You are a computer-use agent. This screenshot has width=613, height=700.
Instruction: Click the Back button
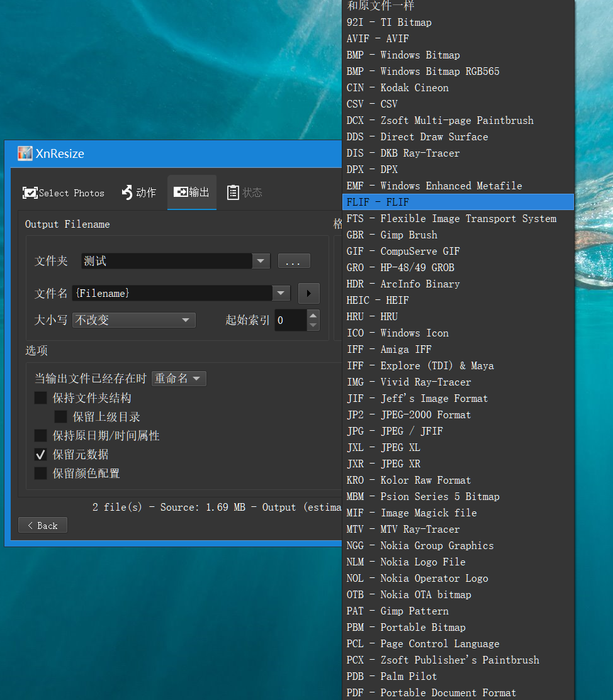(x=43, y=525)
